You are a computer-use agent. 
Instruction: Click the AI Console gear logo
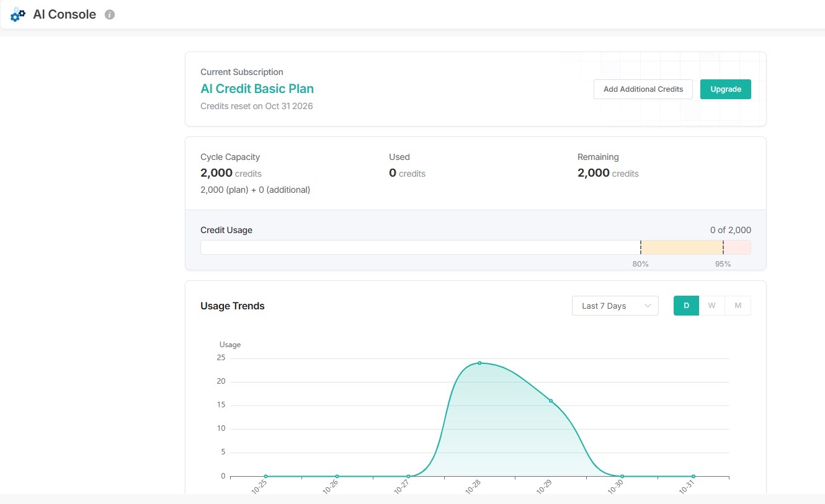tap(18, 15)
